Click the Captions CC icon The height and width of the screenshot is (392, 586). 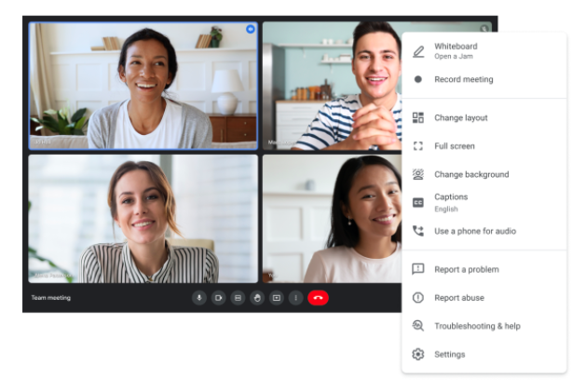point(418,202)
